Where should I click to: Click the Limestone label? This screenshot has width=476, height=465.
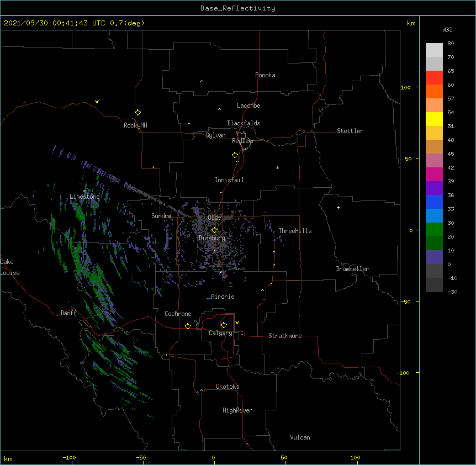pos(84,197)
